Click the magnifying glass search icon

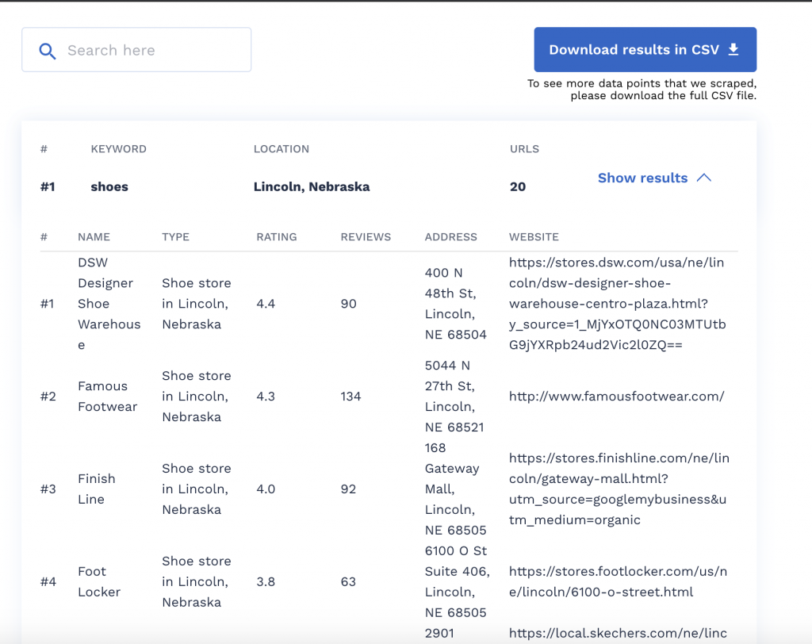pos(48,51)
